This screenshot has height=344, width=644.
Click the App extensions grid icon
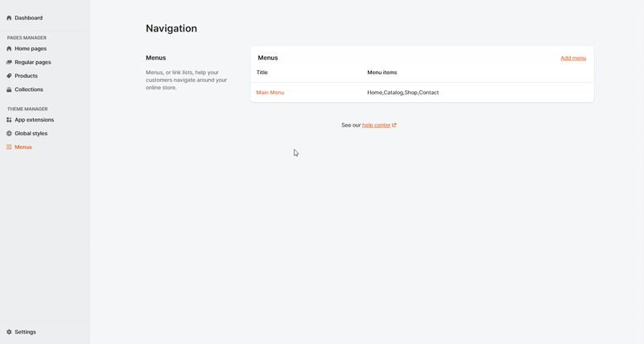(x=9, y=120)
